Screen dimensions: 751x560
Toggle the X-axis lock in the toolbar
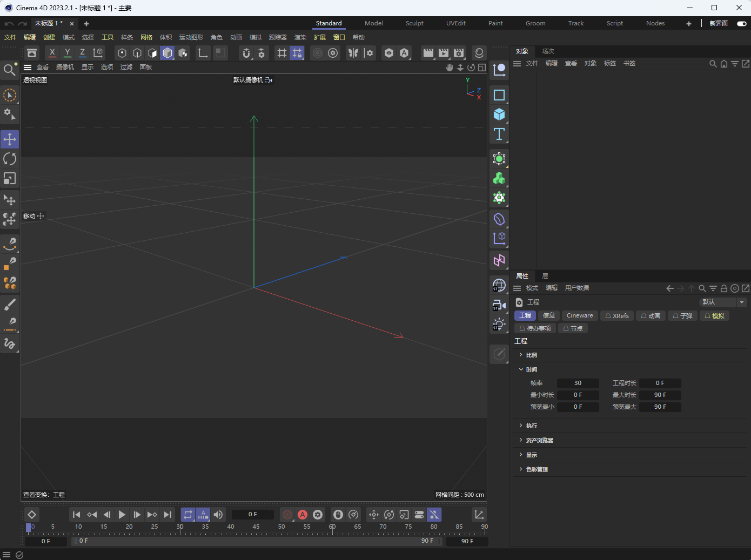pyautogui.click(x=52, y=53)
